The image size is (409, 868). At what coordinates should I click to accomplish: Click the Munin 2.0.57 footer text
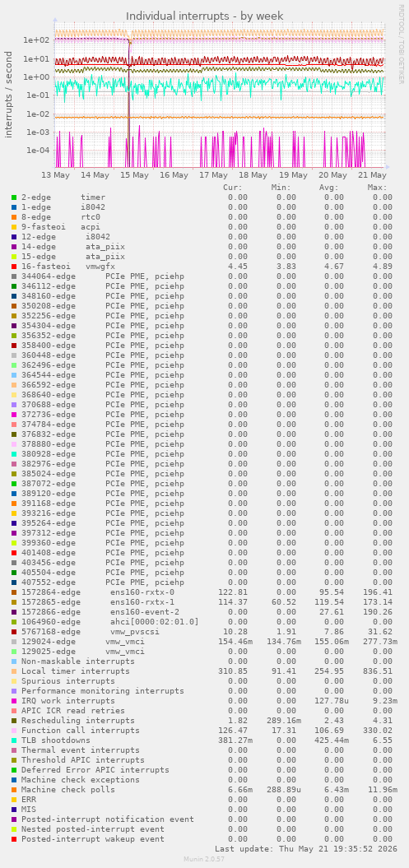[x=204, y=859]
